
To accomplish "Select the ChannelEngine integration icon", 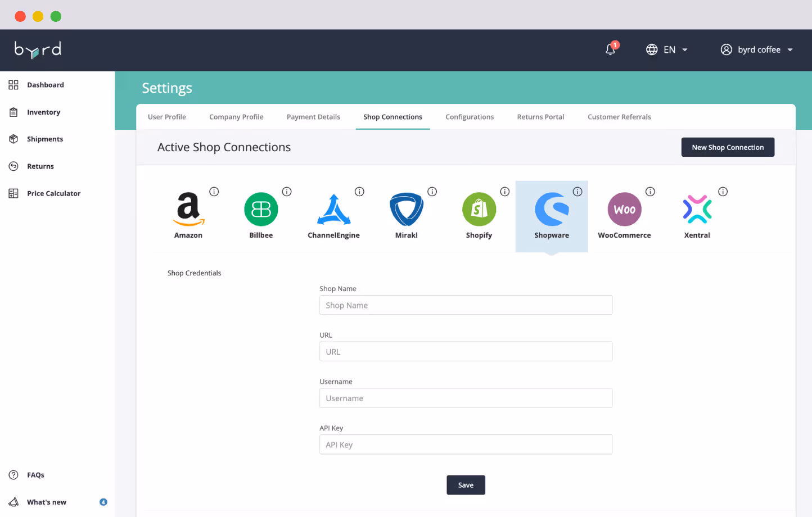I will (x=333, y=208).
